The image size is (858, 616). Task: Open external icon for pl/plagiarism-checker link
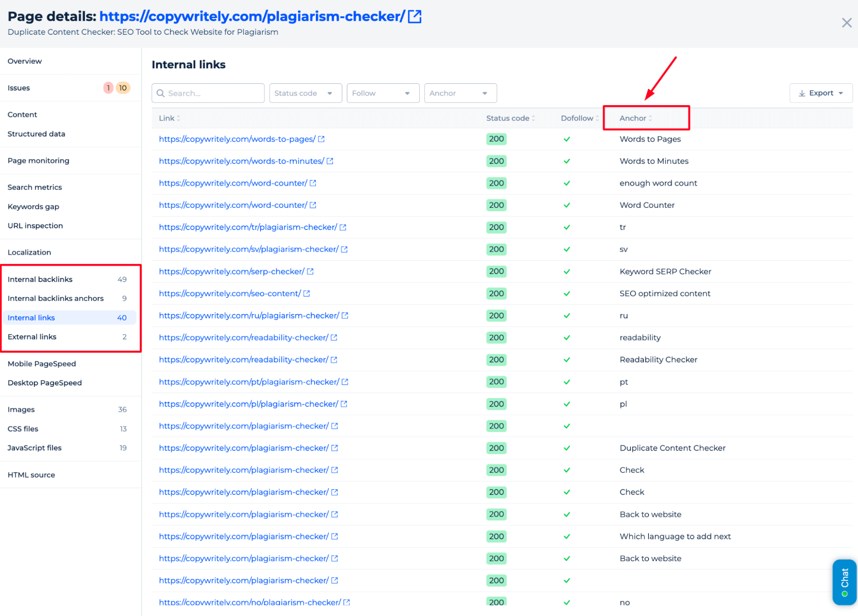coord(344,404)
